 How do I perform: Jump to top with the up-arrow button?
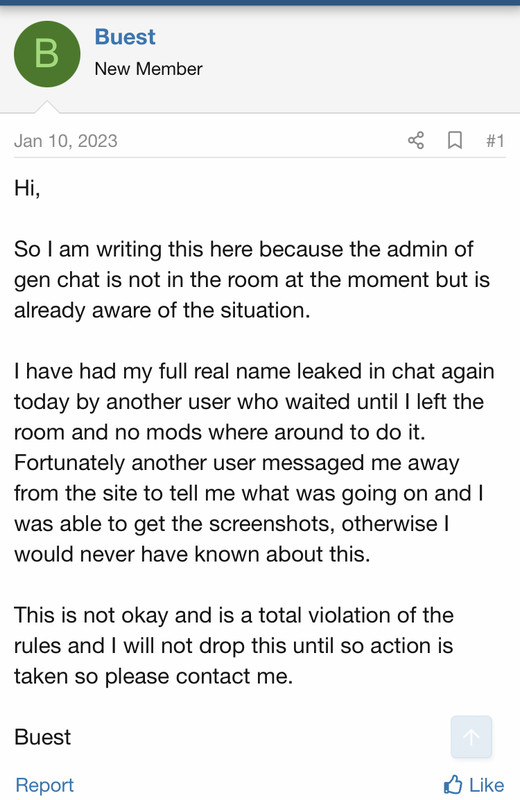coord(471,736)
